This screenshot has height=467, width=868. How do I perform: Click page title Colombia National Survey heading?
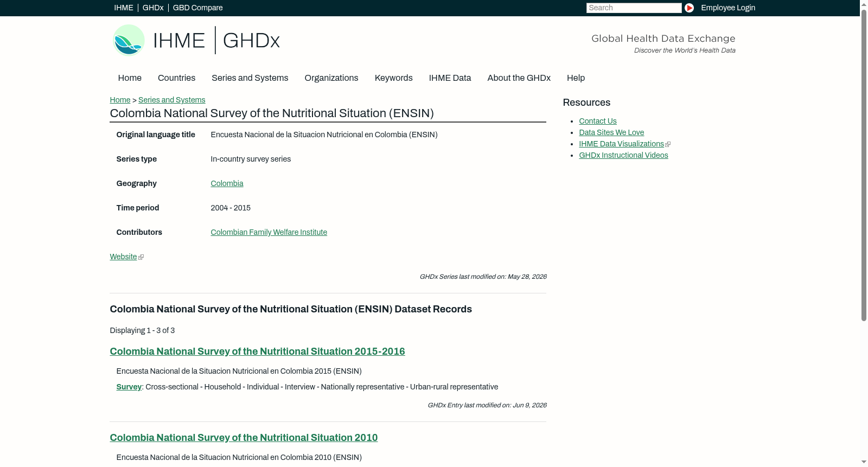pos(272,113)
